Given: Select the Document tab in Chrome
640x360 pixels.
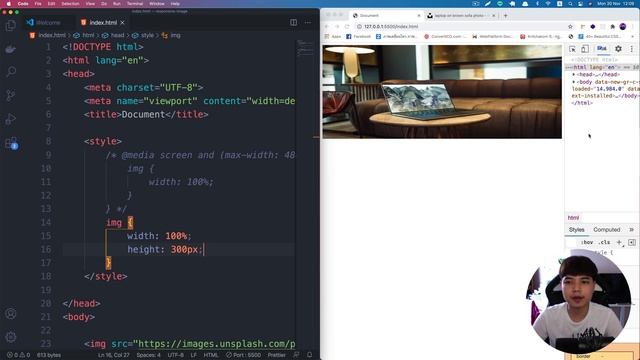Looking at the screenshot, I should 386,16.
